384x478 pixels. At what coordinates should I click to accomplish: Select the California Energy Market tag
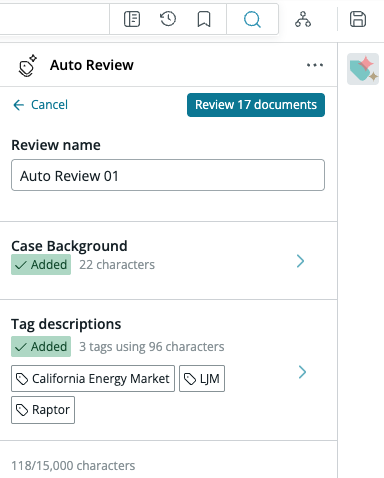click(x=93, y=379)
